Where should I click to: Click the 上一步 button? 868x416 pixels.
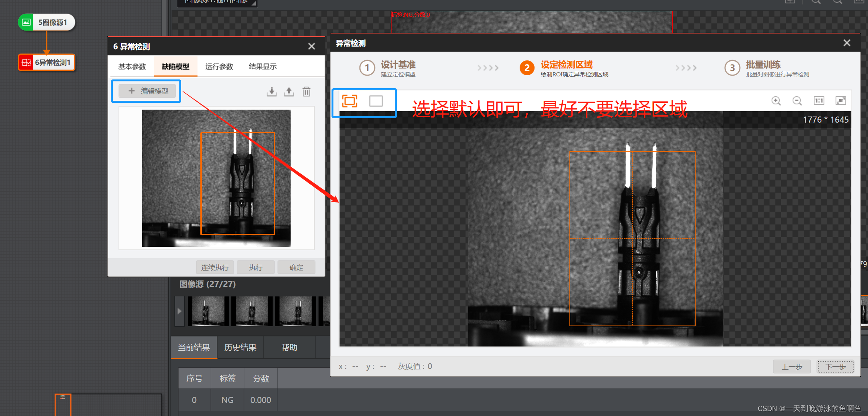(x=792, y=367)
